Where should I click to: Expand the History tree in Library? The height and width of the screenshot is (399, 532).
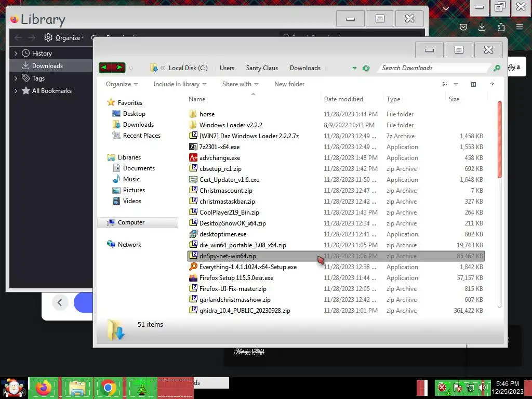[x=16, y=54]
